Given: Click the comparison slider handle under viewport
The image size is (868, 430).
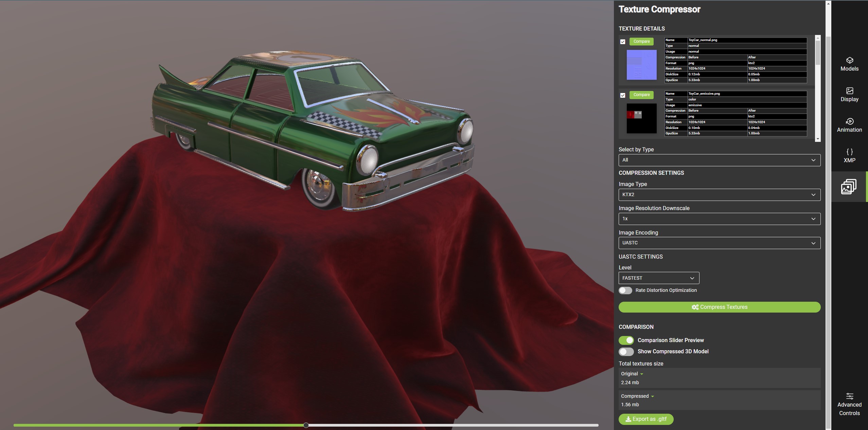Looking at the screenshot, I should (x=306, y=425).
